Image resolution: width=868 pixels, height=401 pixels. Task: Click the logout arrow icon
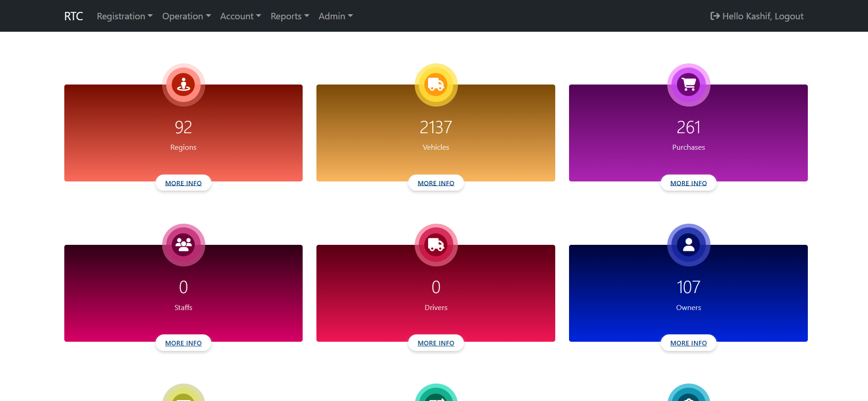point(715,16)
